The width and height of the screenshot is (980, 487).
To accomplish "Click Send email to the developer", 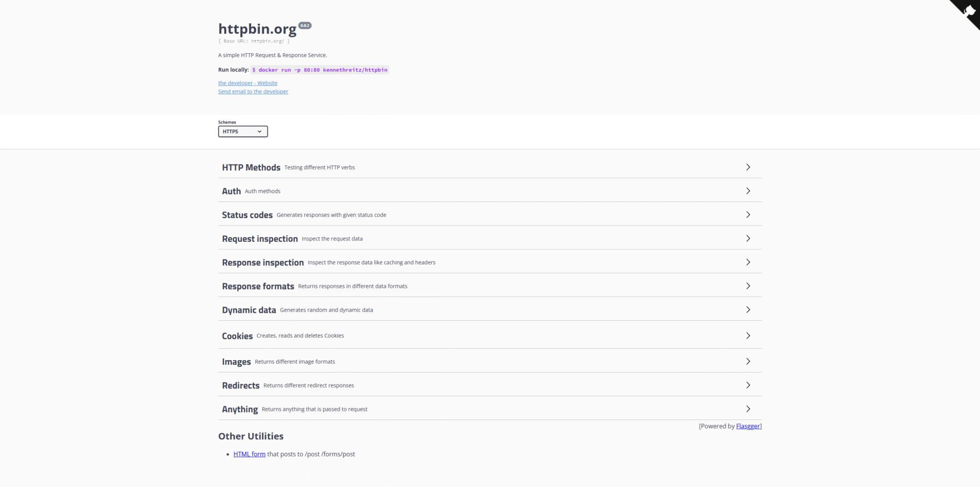I will (x=253, y=91).
